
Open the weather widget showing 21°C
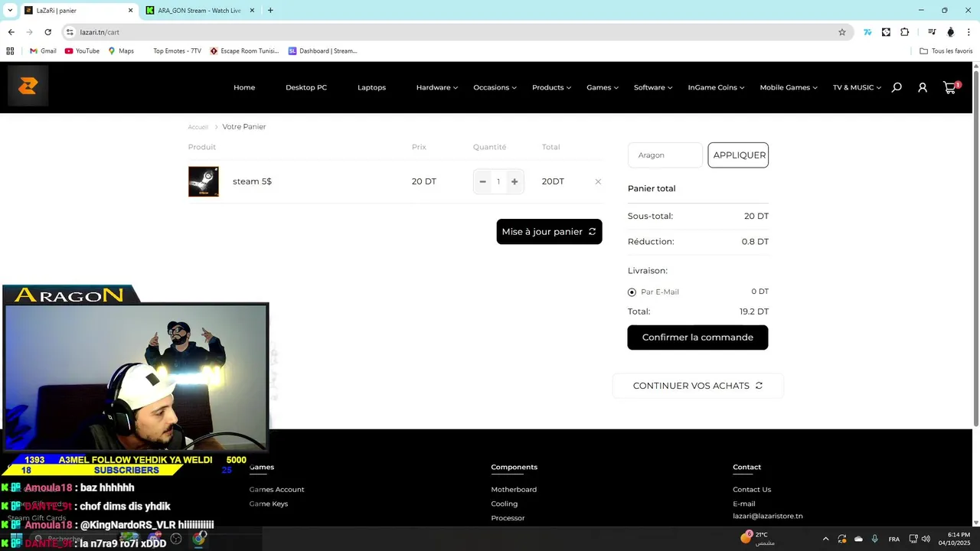click(758, 538)
